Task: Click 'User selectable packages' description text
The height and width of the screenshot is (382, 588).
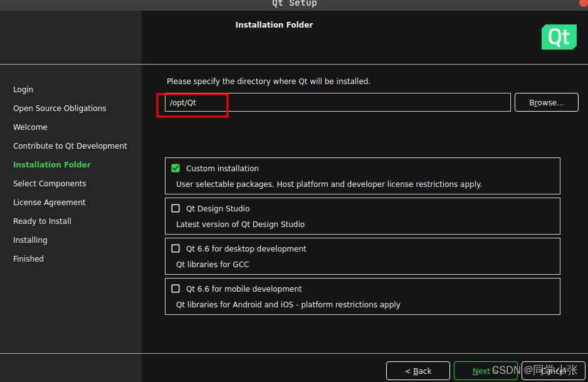Action: tap(329, 184)
